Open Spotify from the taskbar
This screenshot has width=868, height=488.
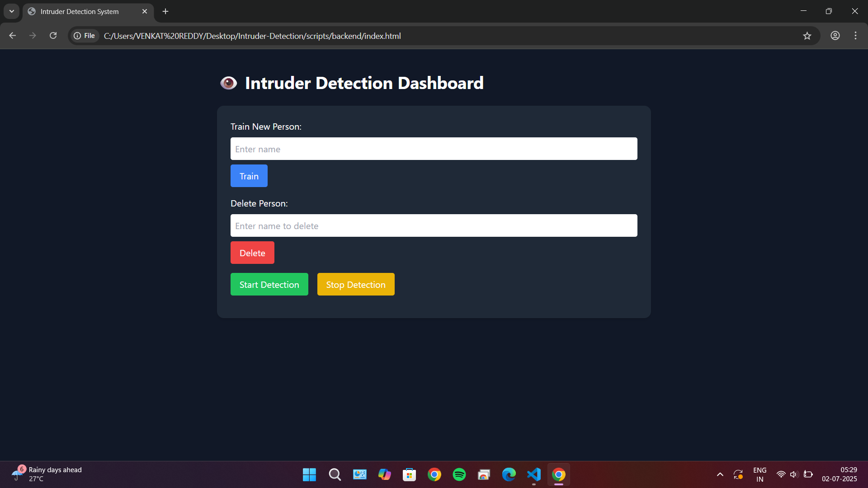pos(459,474)
